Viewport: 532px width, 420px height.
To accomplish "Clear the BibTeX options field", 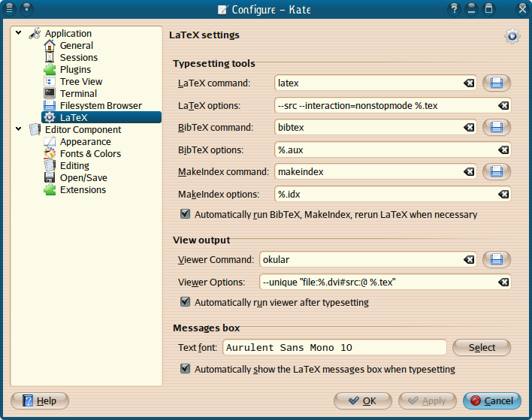I will tap(503, 150).
